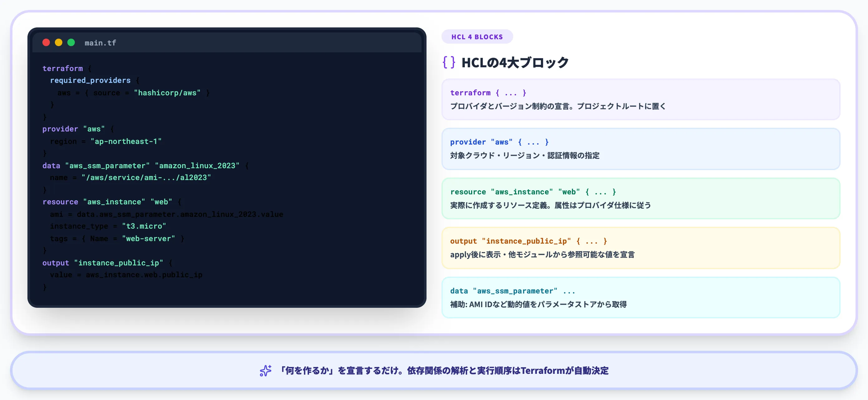The height and width of the screenshot is (400, 868).
Task: Click the "t3.micro" instance type value
Action: pos(144,226)
